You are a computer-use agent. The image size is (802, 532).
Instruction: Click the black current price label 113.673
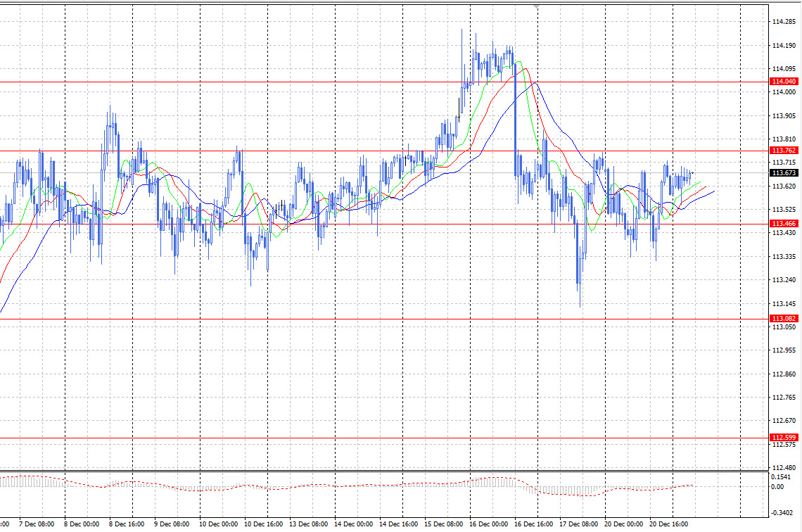pos(784,173)
